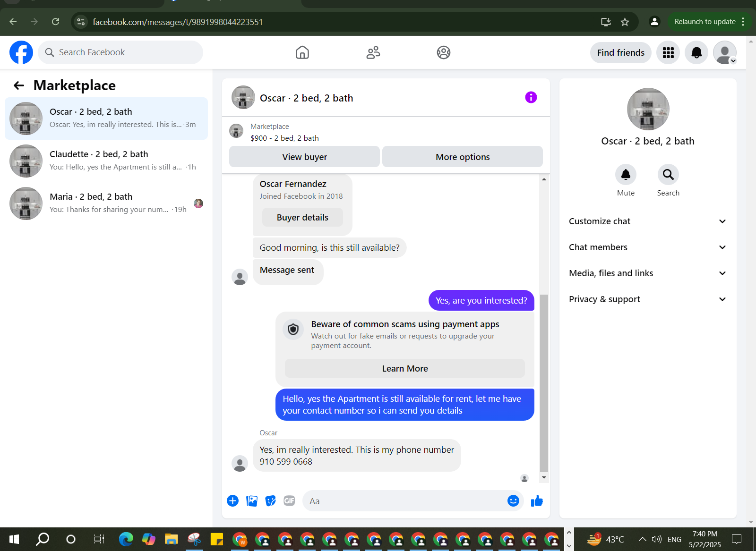Open the taskbar clock showing 7:40 PM

click(x=705, y=539)
